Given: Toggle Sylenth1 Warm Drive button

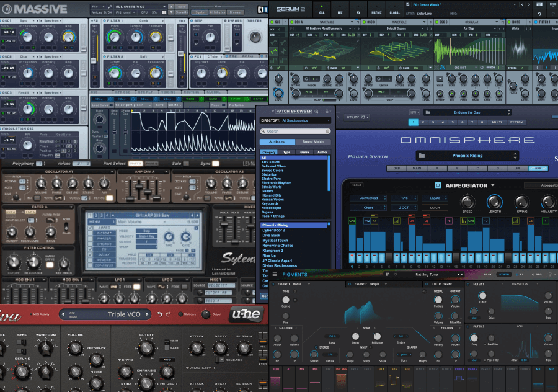Looking at the screenshot, I should tap(50, 264).
